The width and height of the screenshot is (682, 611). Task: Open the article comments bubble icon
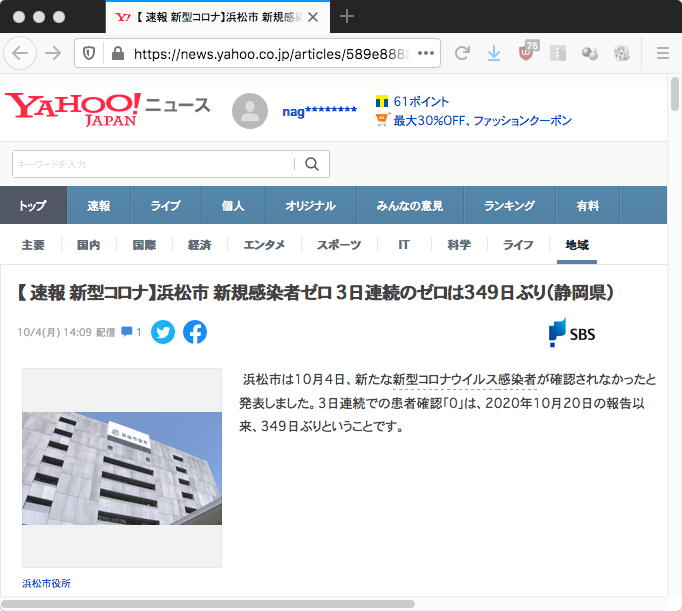(127, 332)
